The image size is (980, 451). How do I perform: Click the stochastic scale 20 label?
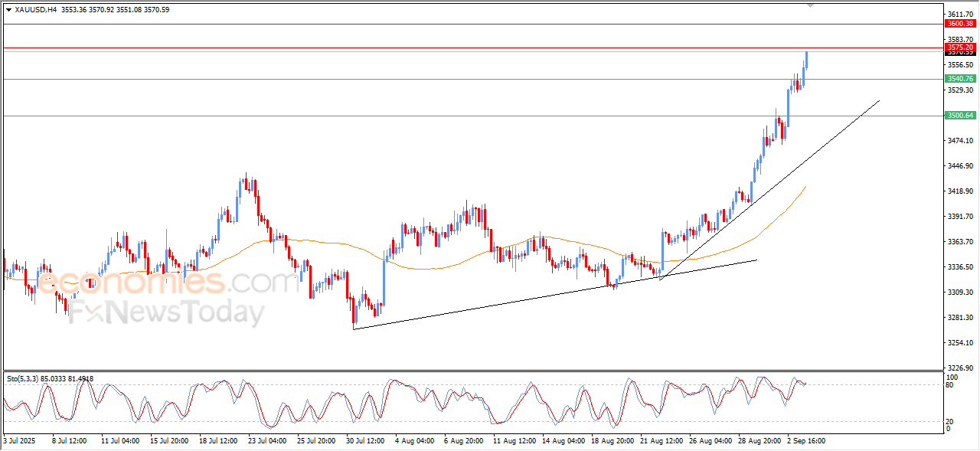951,421
